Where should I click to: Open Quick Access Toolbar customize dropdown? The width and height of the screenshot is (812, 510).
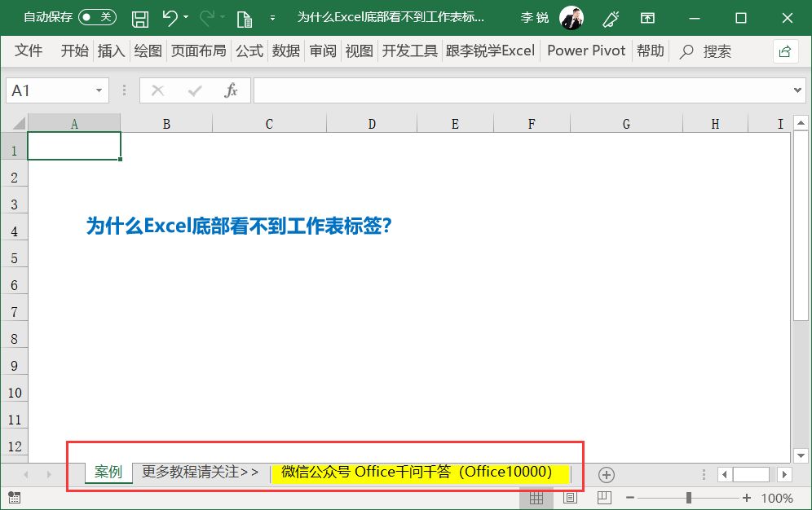pyautogui.click(x=272, y=18)
